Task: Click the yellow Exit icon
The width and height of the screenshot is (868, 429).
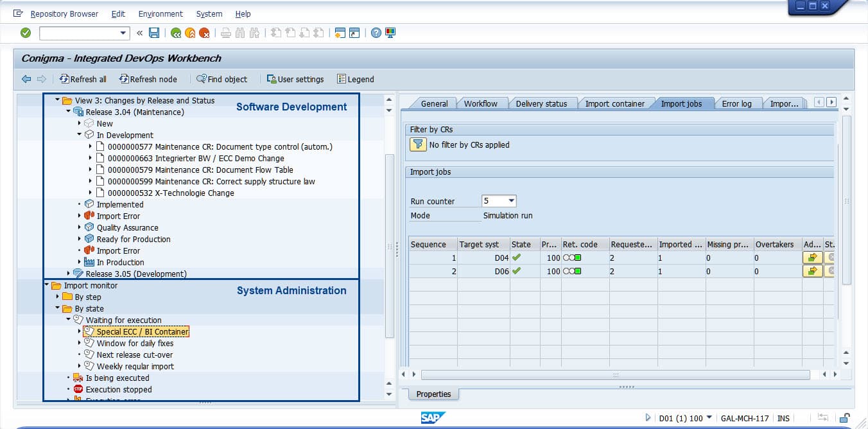Action: coord(190,33)
